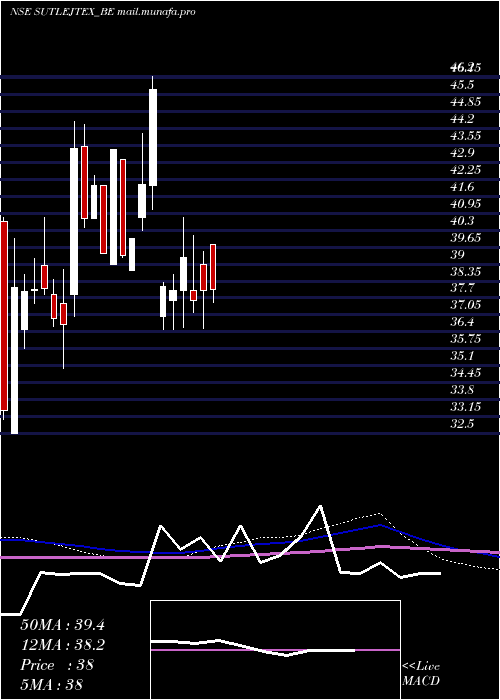The height and width of the screenshot is (700, 500).
Task: Click the '5MA : 38' readout
Action: 52,685
